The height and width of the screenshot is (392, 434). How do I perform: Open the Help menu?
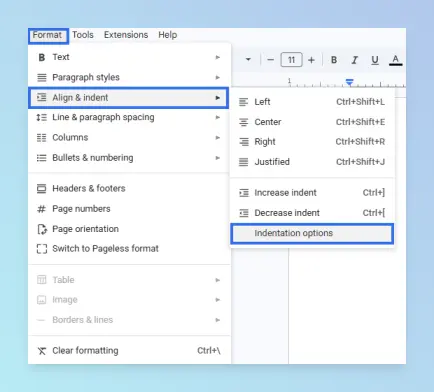[x=167, y=35]
